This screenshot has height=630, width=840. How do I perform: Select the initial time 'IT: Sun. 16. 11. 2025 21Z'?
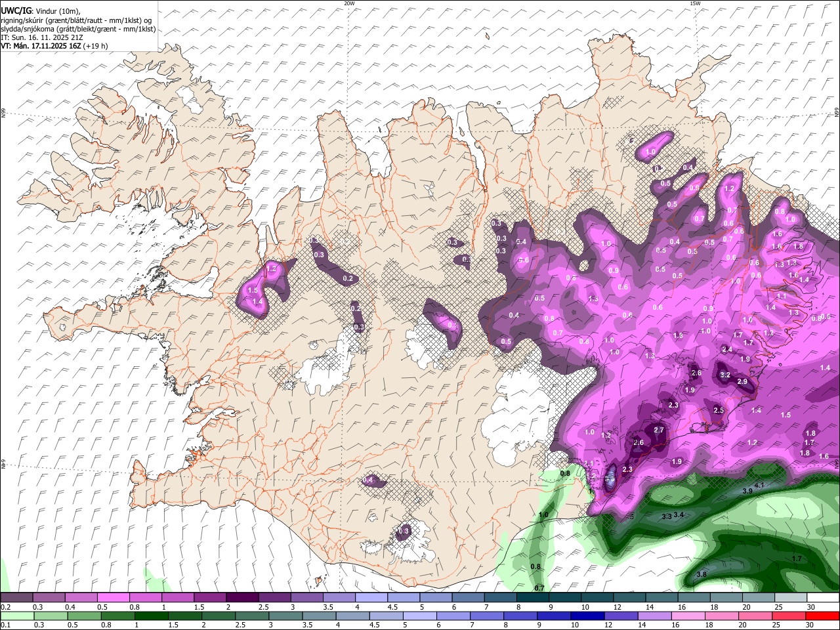click(x=41, y=37)
